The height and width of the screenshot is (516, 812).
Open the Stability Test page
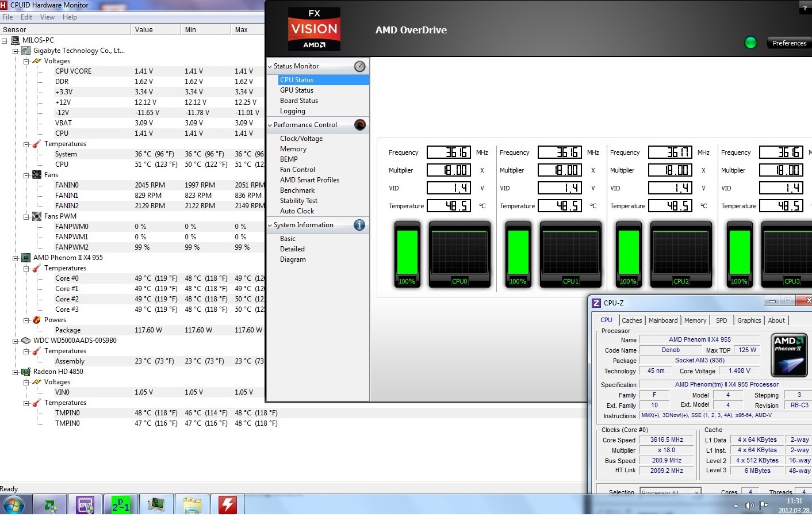coord(298,201)
